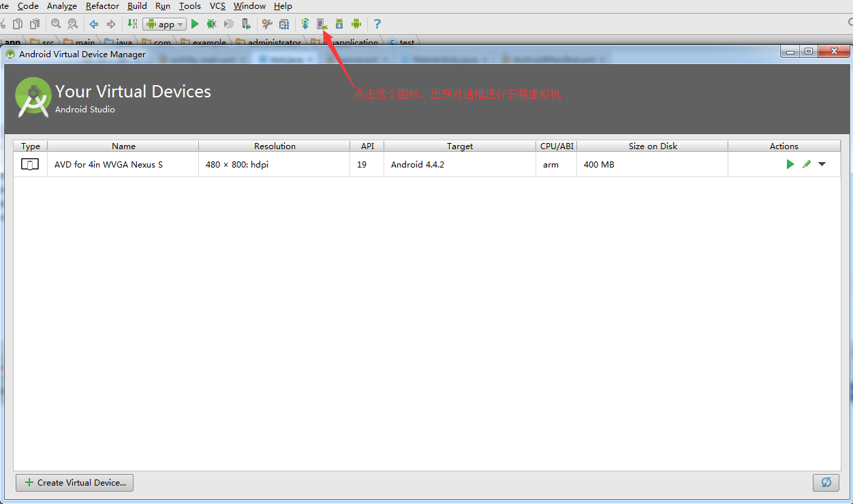
Task: Select the test class breadcrumb
Action: tap(401, 42)
